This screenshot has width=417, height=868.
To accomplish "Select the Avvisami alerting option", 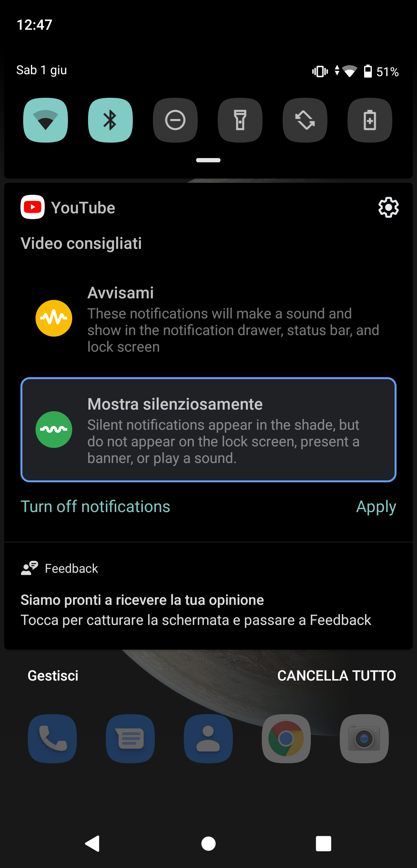I will 208,319.
